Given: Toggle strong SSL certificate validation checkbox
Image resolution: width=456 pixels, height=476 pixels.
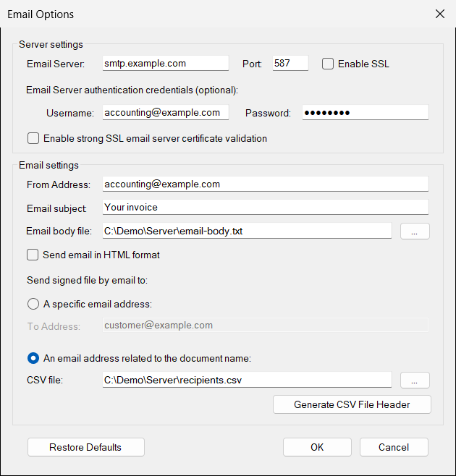Looking at the screenshot, I should (33, 138).
